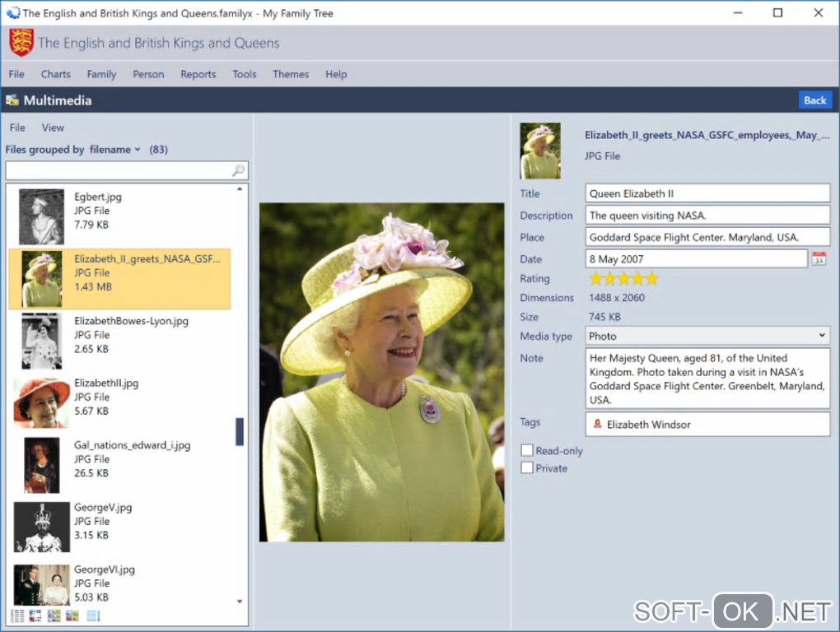840x632 pixels.
Task: Select ElizabethII.jpg thumbnail
Action: [x=41, y=403]
